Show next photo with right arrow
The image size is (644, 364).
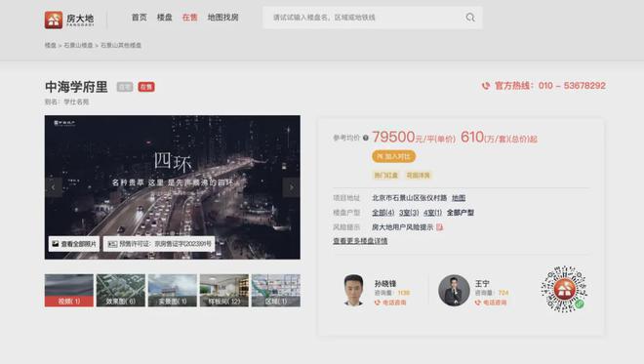(291, 187)
